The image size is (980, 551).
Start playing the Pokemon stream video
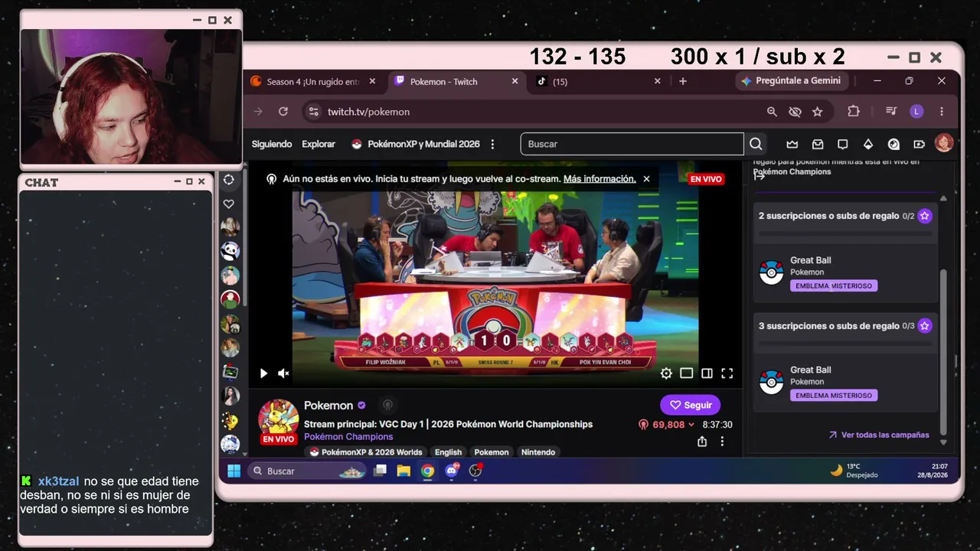pyautogui.click(x=263, y=373)
